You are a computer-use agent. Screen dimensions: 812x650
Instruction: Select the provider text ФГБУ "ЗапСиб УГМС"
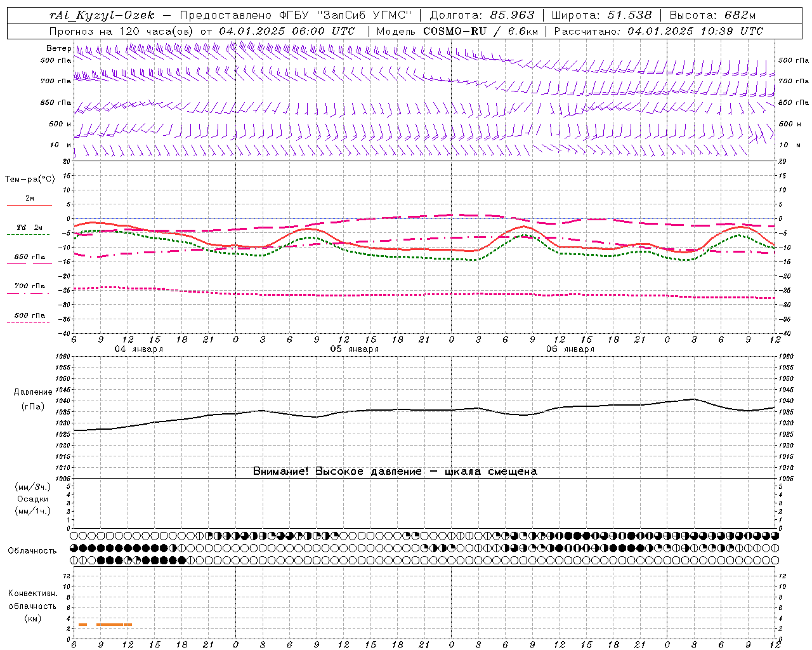coord(345,15)
